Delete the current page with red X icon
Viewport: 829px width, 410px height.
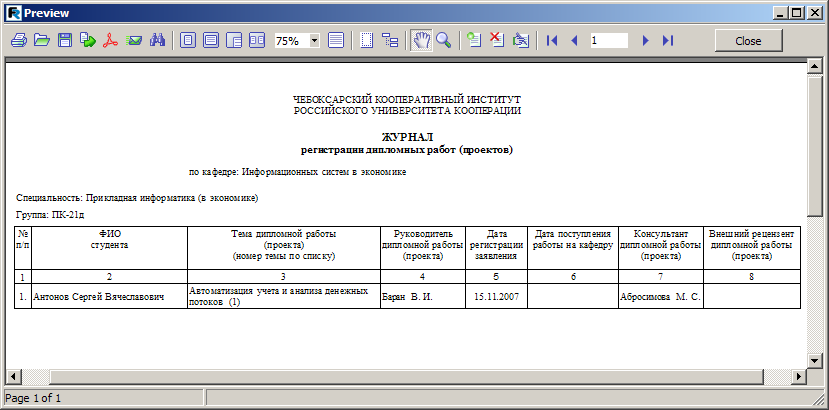coord(496,41)
